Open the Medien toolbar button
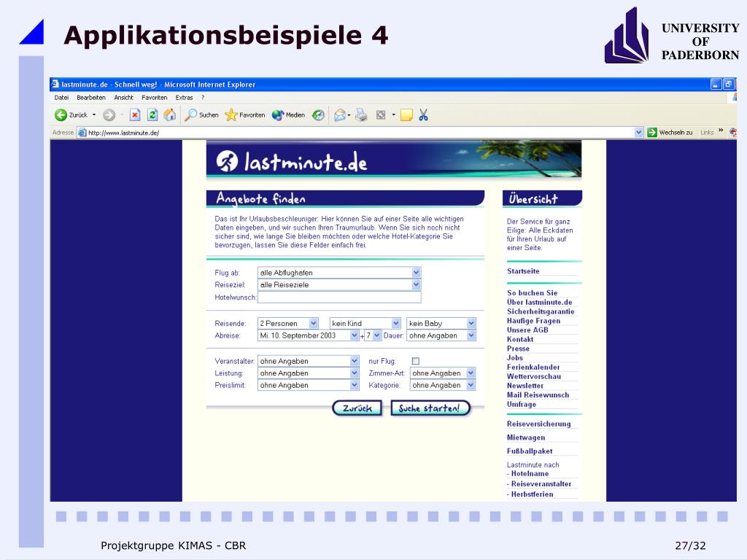Viewport: 747px width, 560px height. 288,114
